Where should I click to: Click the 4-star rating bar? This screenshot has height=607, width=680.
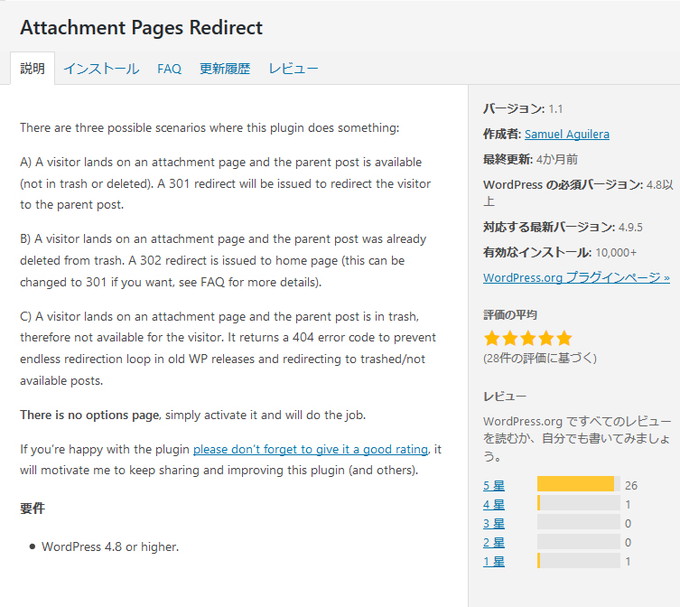(x=579, y=503)
